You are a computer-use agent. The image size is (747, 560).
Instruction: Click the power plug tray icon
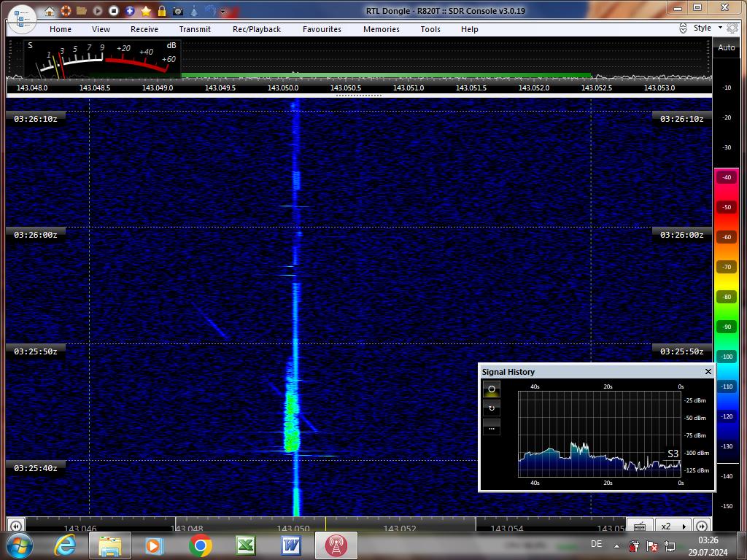[x=634, y=545]
